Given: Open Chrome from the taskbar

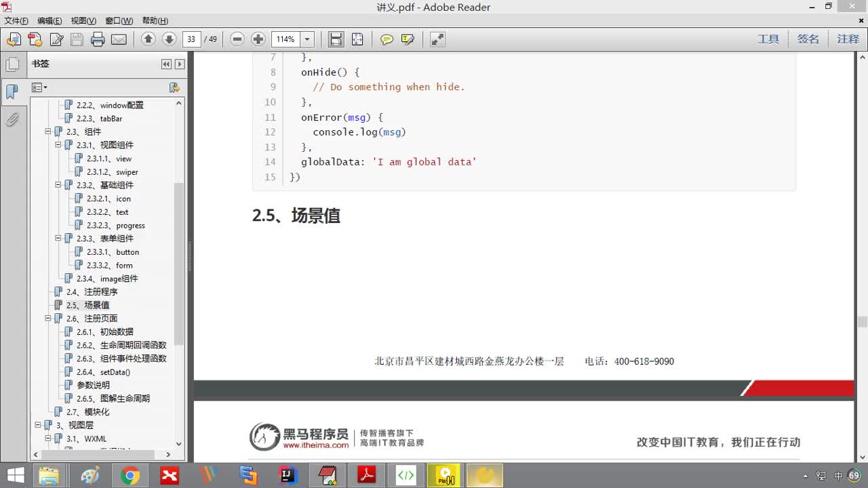Looking at the screenshot, I should pyautogui.click(x=130, y=476).
